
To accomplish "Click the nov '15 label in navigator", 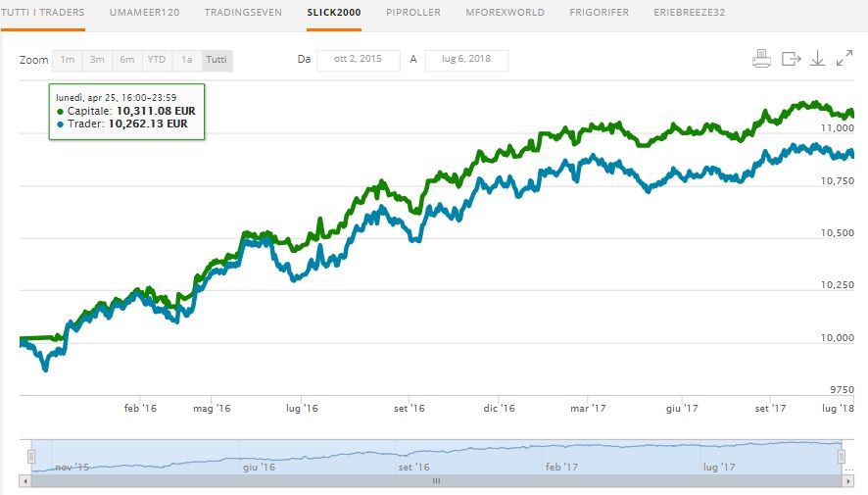I will [x=72, y=467].
